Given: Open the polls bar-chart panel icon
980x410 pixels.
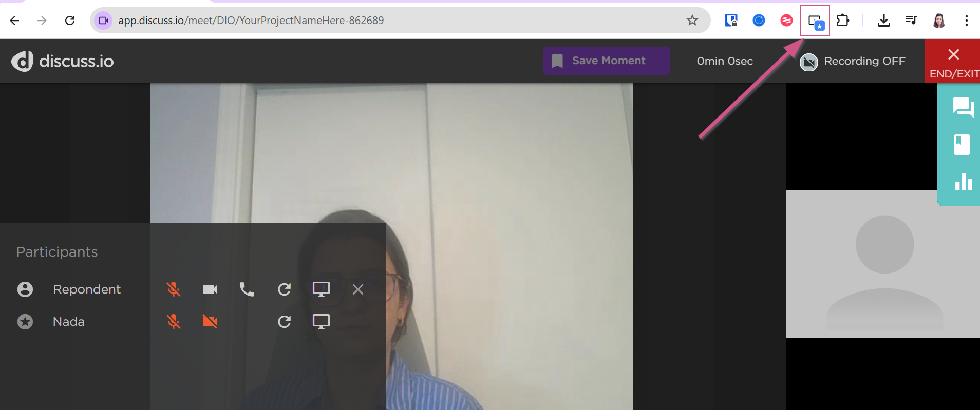Looking at the screenshot, I should point(964,182).
